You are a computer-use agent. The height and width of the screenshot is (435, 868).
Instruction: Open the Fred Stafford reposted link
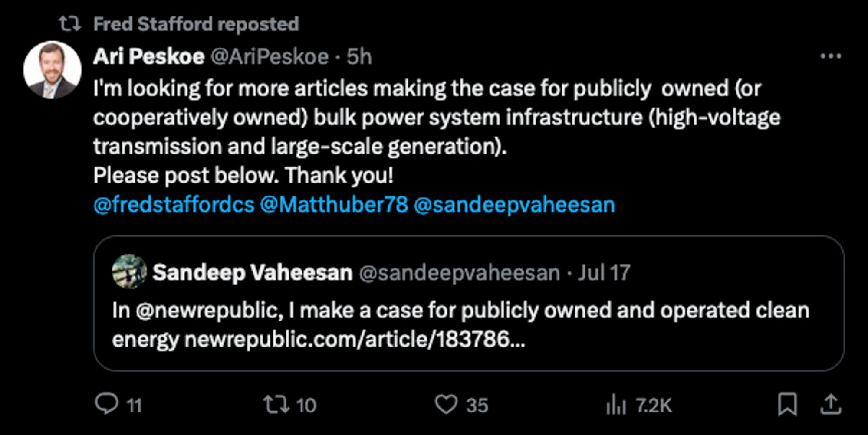click(x=196, y=24)
